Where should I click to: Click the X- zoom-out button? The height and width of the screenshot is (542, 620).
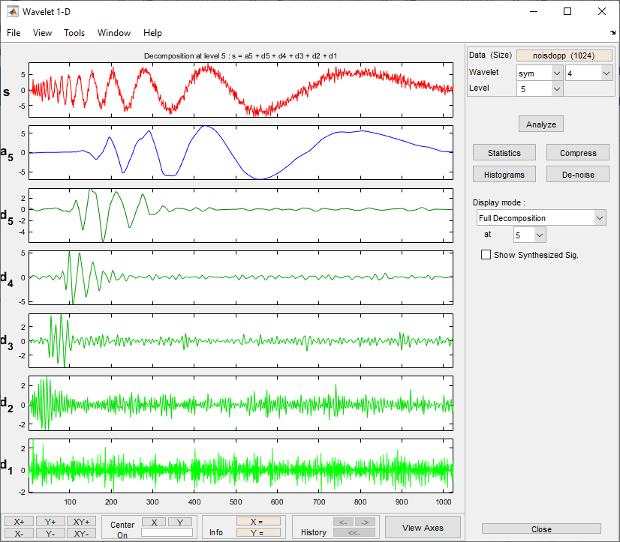click(19, 534)
